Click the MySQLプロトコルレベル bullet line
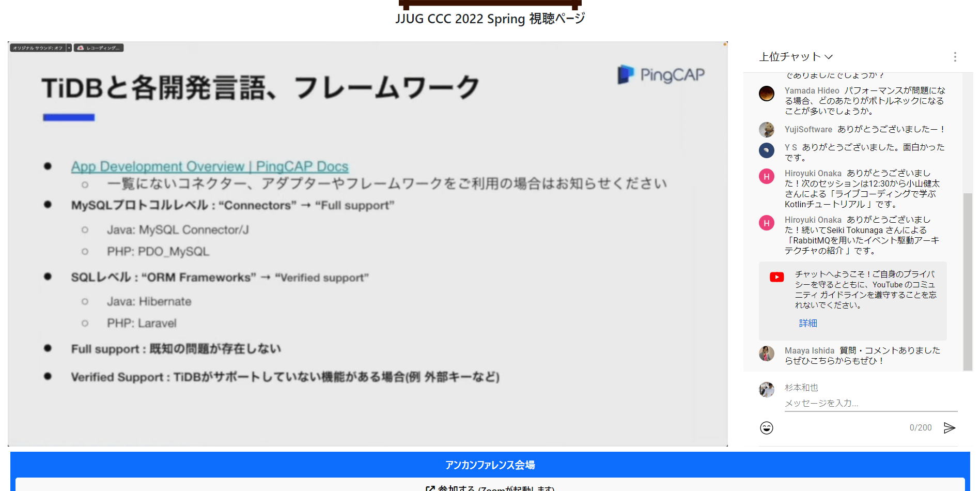Image resolution: width=980 pixels, height=491 pixels. pos(232,206)
